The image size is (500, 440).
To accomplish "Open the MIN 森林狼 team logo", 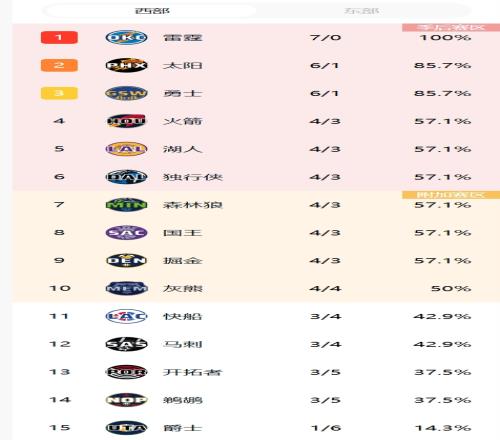I will 126,205.
